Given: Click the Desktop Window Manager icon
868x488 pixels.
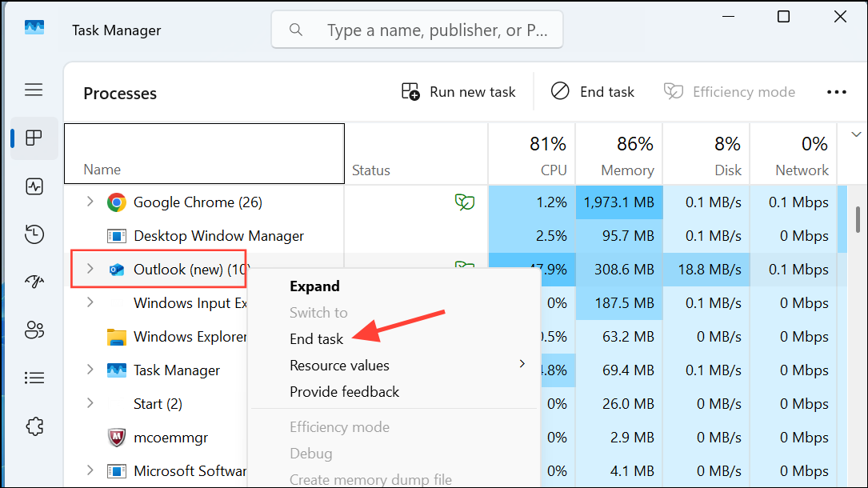Looking at the screenshot, I should [x=116, y=236].
